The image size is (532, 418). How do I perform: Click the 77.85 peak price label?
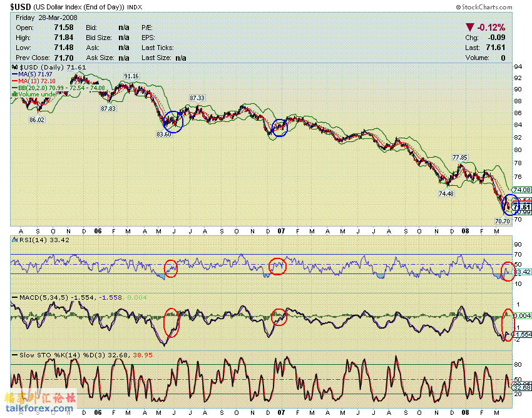point(460,158)
